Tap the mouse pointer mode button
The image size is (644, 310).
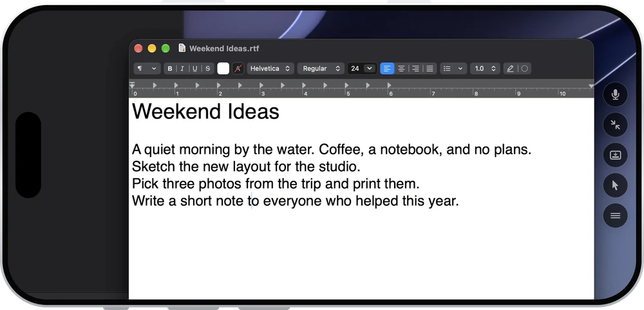(615, 185)
